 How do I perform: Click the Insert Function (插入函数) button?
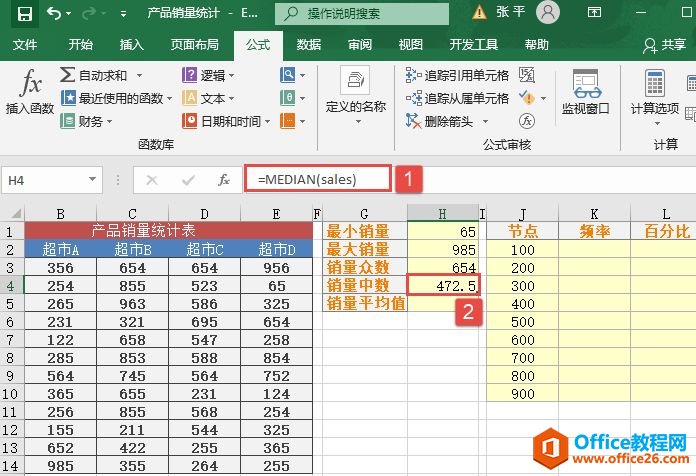pos(30,93)
